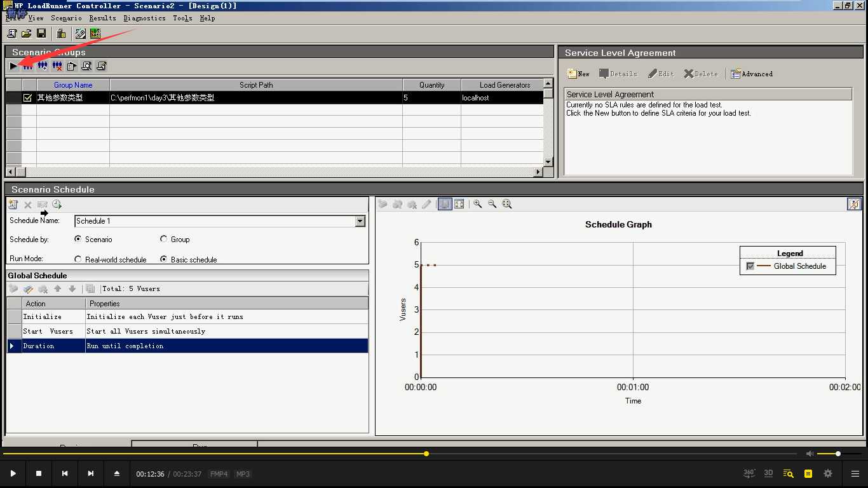Click the 360 view icon in player bar
Image resolution: width=868 pixels, height=488 pixels.
pos(749,473)
